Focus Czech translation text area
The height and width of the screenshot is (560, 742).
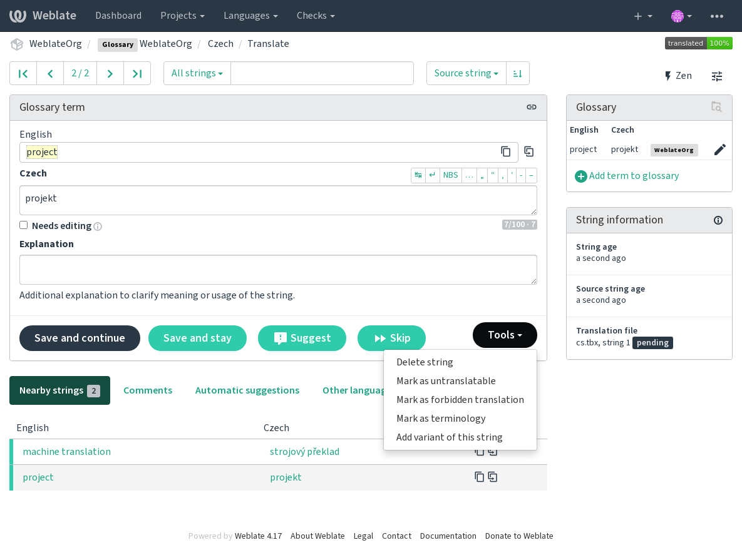coord(278,200)
